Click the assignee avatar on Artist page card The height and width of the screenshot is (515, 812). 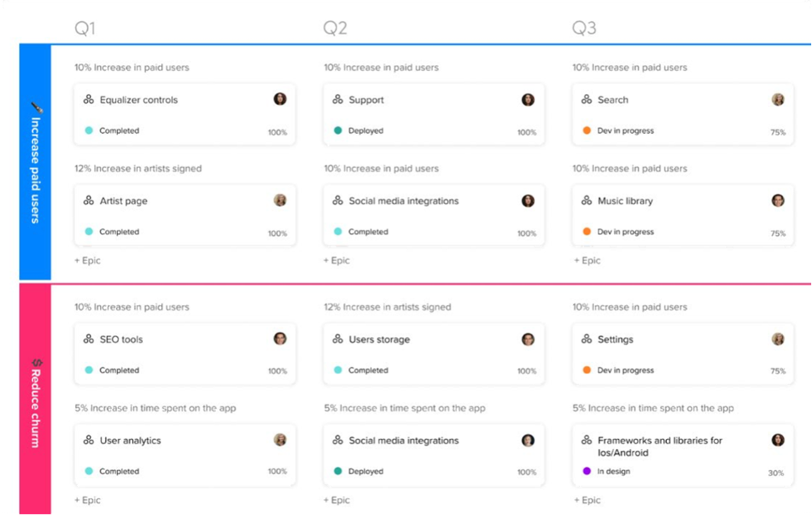point(280,201)
